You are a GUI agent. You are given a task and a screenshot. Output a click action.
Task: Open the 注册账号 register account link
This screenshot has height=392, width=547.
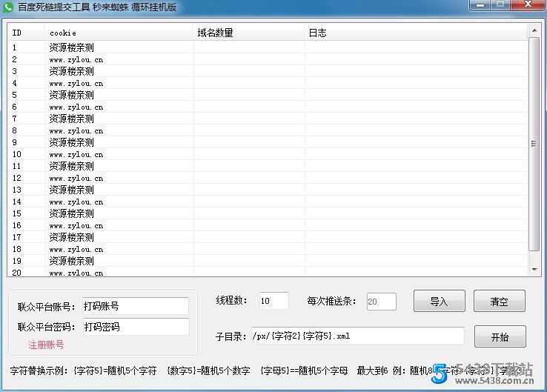pyautogui.click(x=46, y=345)
